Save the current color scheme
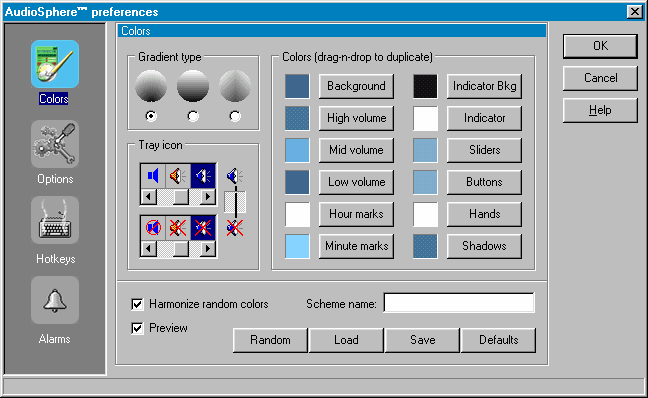648x398 pixels. tap(422, 340)
